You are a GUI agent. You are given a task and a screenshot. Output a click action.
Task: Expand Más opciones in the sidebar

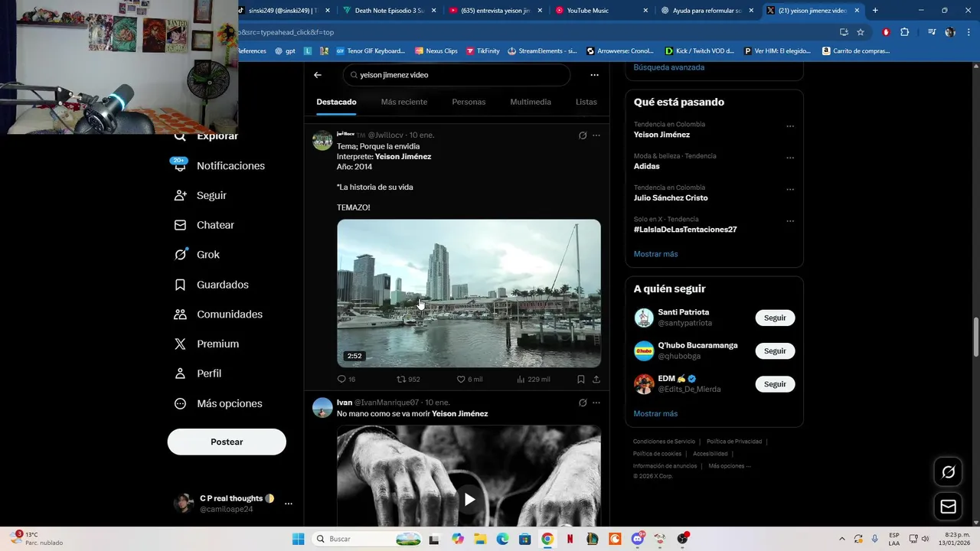pos(219,403)
